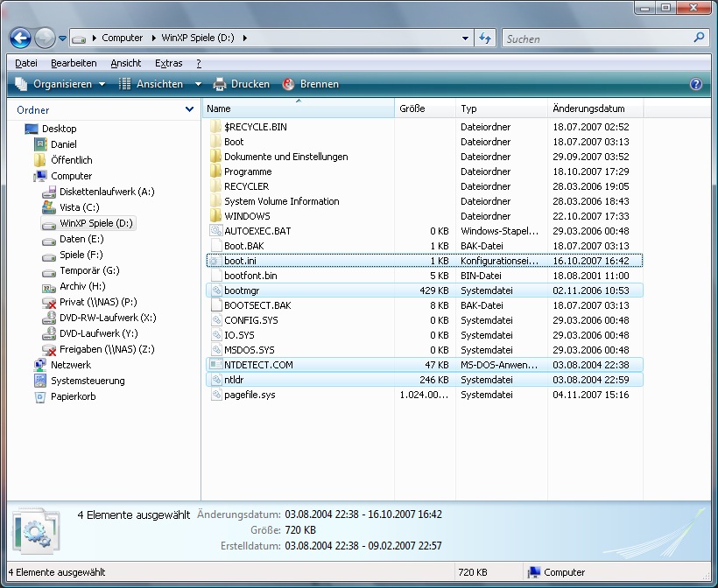Go back with the Back arrow button

21,38
